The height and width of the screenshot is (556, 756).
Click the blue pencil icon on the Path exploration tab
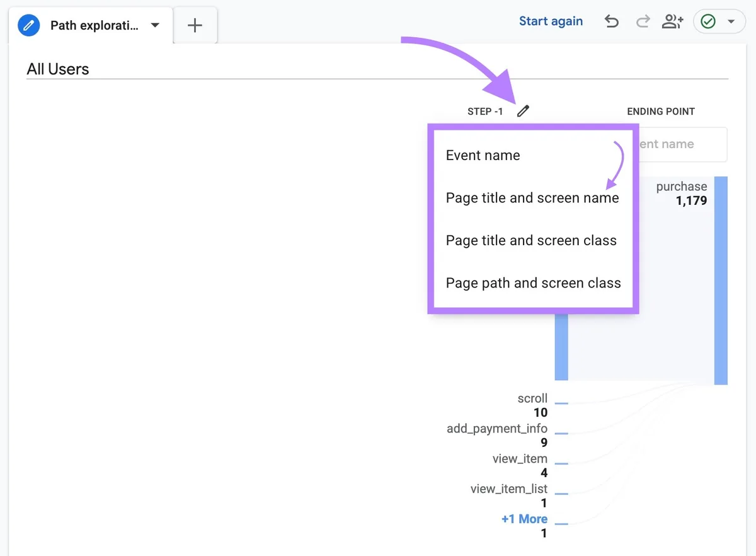point(29,26)
